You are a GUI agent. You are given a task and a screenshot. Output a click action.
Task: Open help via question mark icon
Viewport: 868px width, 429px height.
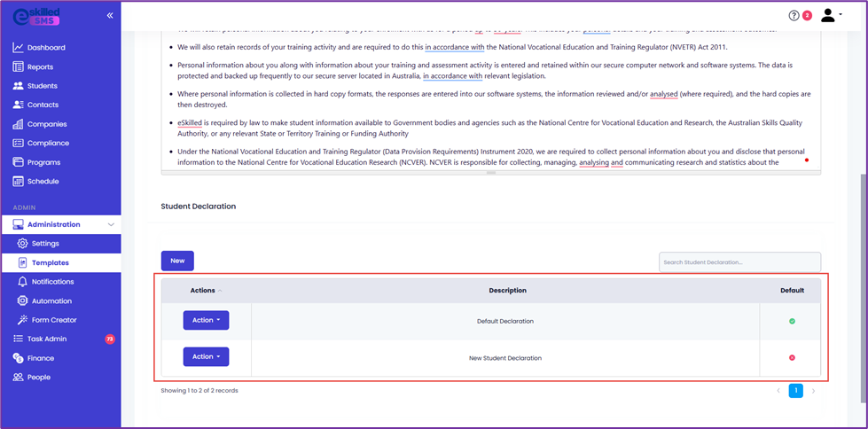tap(794, 15)
